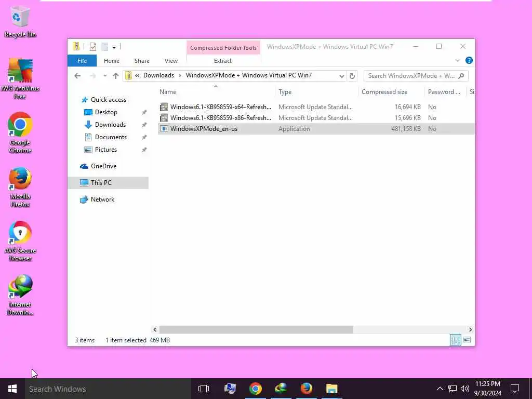Open the Windows Start menu

12,389
